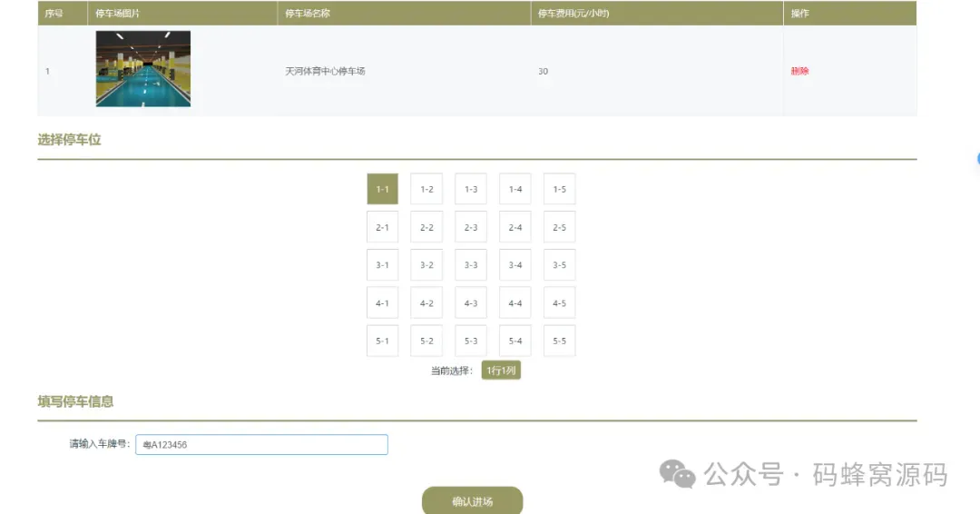Pick parking space 2-3
This screenshot has width=980, height=514.
pyautogui.click(x=471, y=227)
